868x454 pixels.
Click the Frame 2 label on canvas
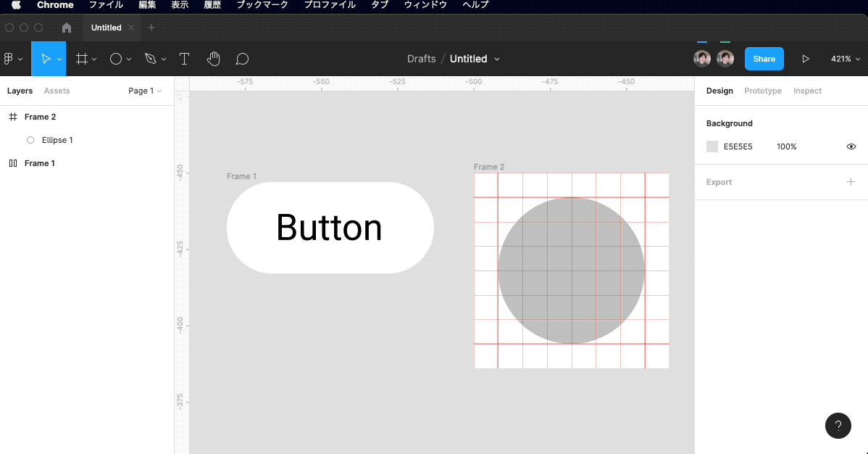click(x=489, y=167)
